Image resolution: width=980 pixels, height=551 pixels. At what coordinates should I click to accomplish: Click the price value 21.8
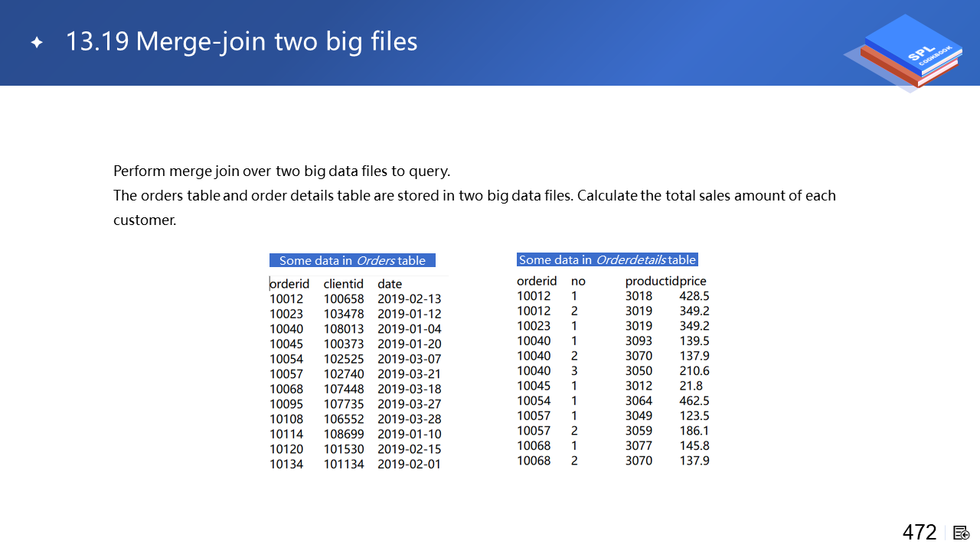(691, 386)
